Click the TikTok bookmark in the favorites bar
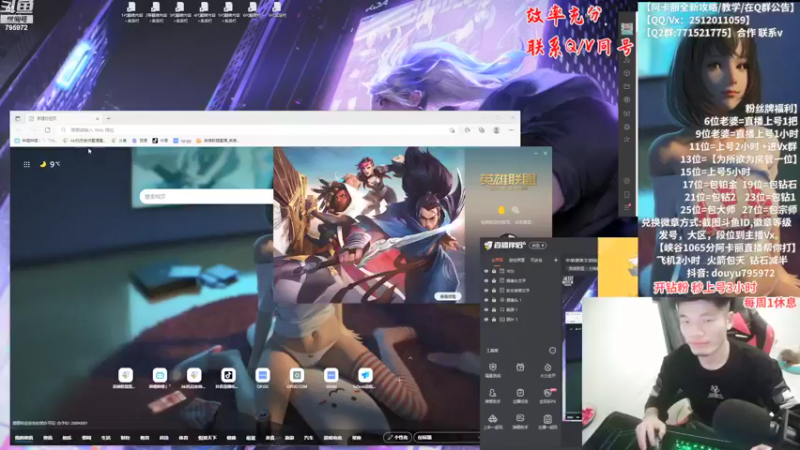Screen dimensions: 800x450 (x=160, y=140)
